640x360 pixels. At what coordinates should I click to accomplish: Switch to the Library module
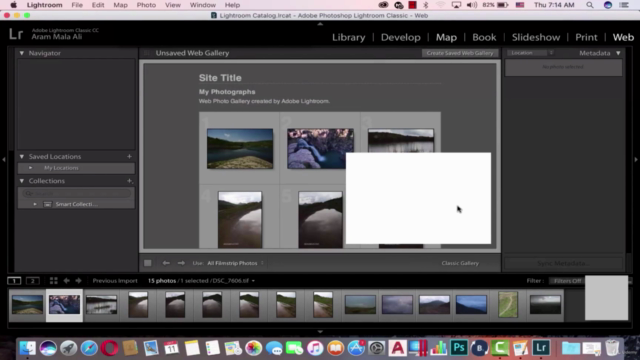tap(349, 37)
